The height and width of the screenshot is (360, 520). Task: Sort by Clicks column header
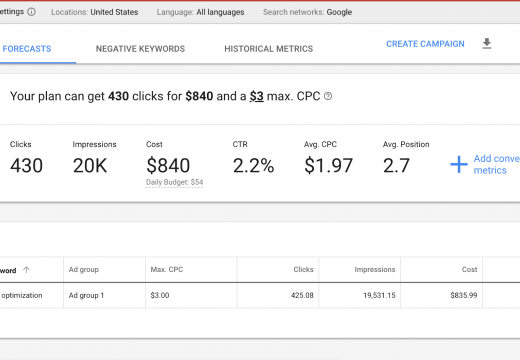pos(303,269)
